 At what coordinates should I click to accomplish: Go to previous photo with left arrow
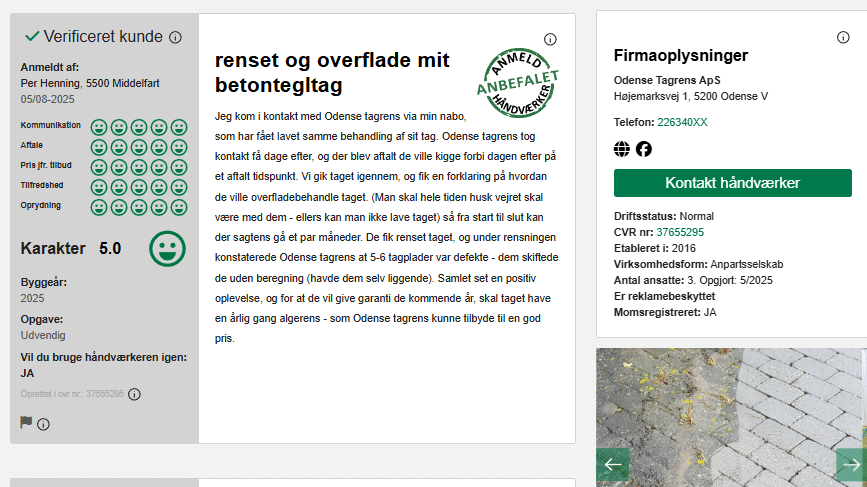[x=612, y=464]
